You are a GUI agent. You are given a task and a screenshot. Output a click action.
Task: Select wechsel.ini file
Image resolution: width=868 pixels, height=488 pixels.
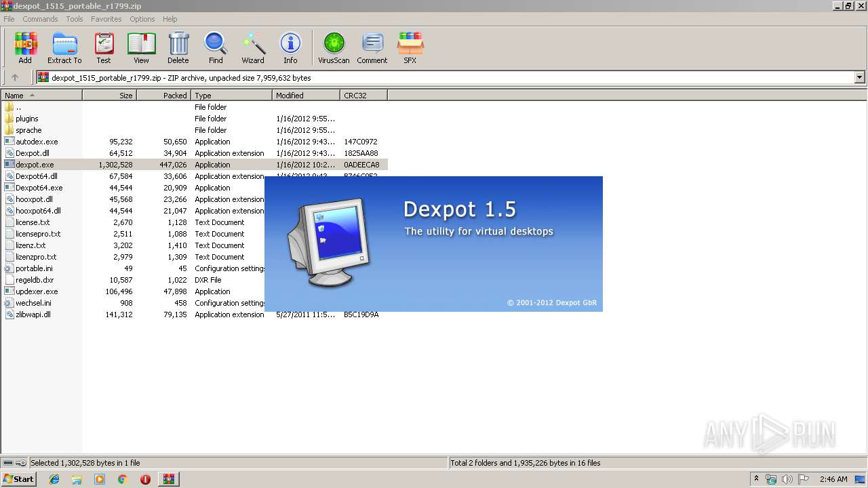(33, 303)
